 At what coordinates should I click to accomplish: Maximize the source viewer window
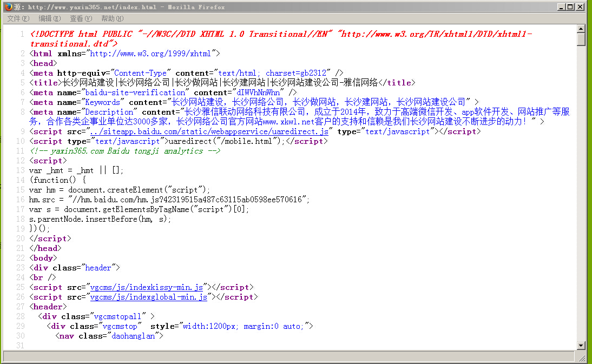point(570,7)
